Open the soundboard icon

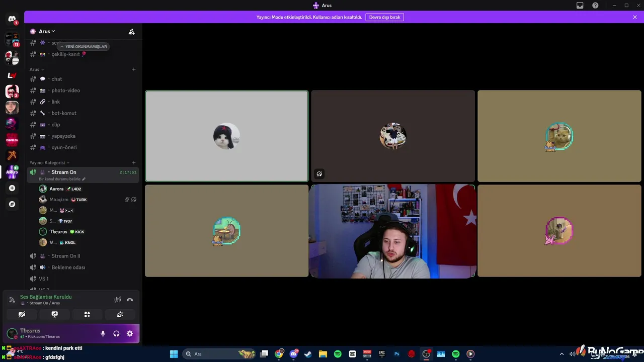click(120, 314)
